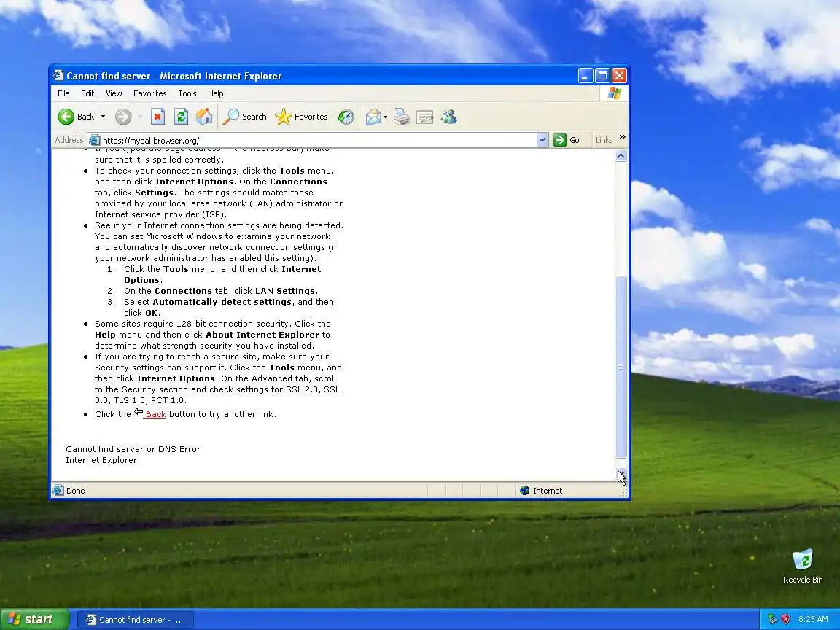The image size is (840, 630).
Task: Expand the address bar dropdown list
Action: pyautogui.click(x=542, y=140)
